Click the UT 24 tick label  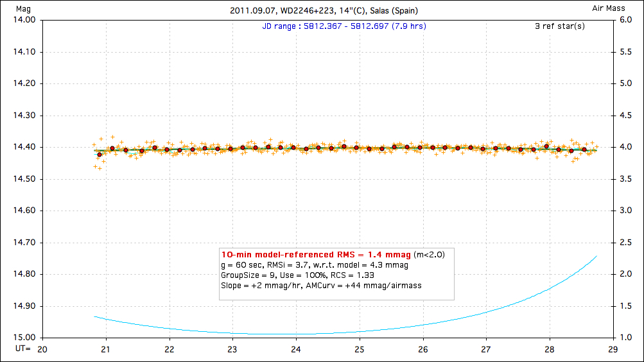point(295,349)
